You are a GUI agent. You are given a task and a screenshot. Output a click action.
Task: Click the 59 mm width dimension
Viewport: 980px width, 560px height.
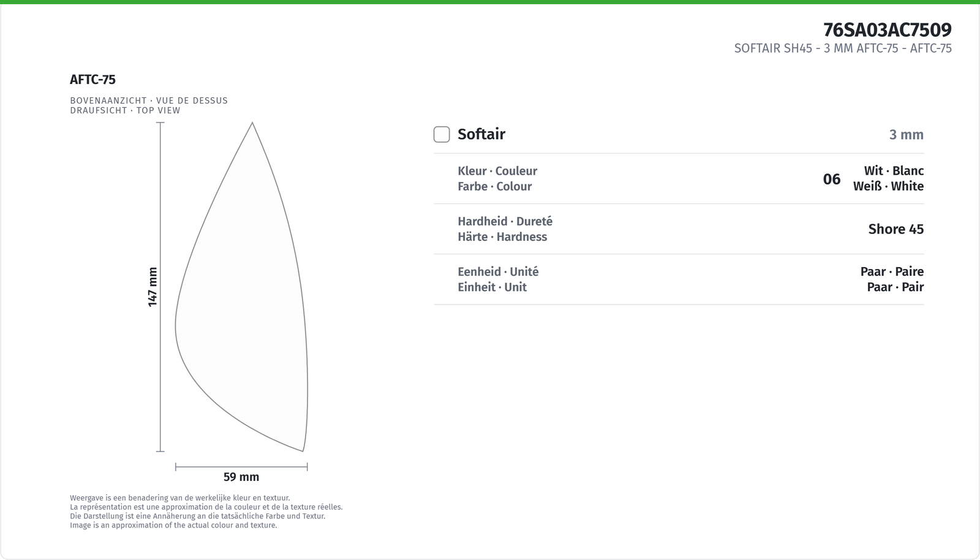[241, 477]
